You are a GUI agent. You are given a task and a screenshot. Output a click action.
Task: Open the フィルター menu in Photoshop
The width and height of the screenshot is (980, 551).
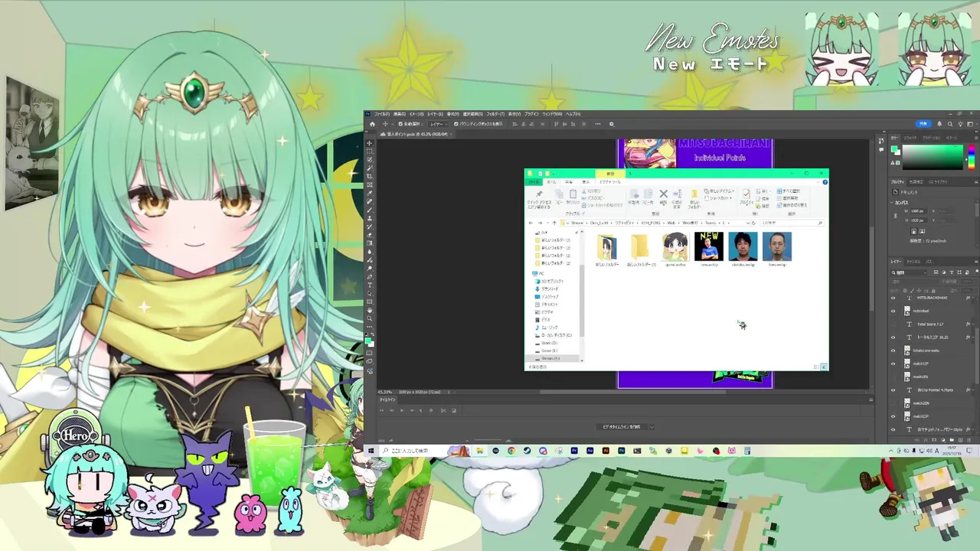click(x=495, y=114)
